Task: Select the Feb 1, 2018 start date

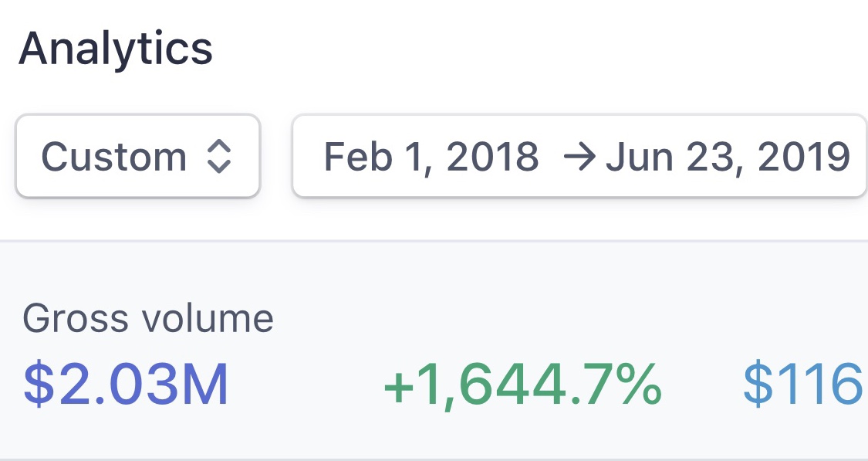Action: tap(431, 157)
